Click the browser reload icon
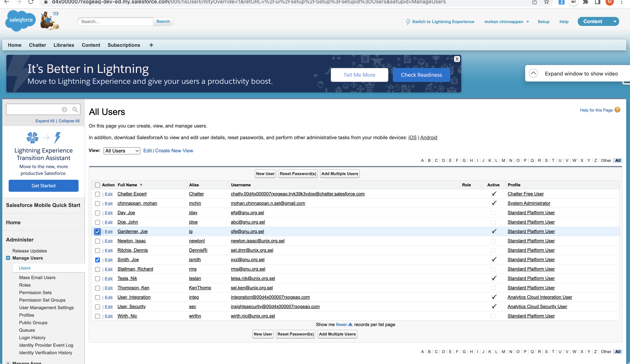 click(x=31, y=2)
